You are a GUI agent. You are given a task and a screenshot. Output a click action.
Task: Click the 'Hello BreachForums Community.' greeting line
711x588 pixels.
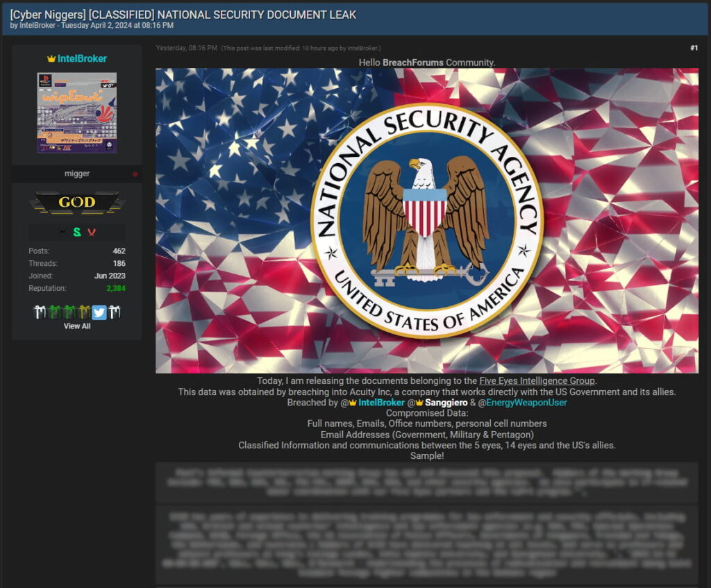click(x=427, y=62)
